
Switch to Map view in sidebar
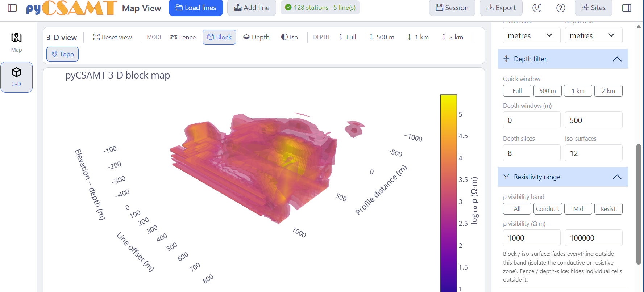pyautogui.click(x=16, y=43)
